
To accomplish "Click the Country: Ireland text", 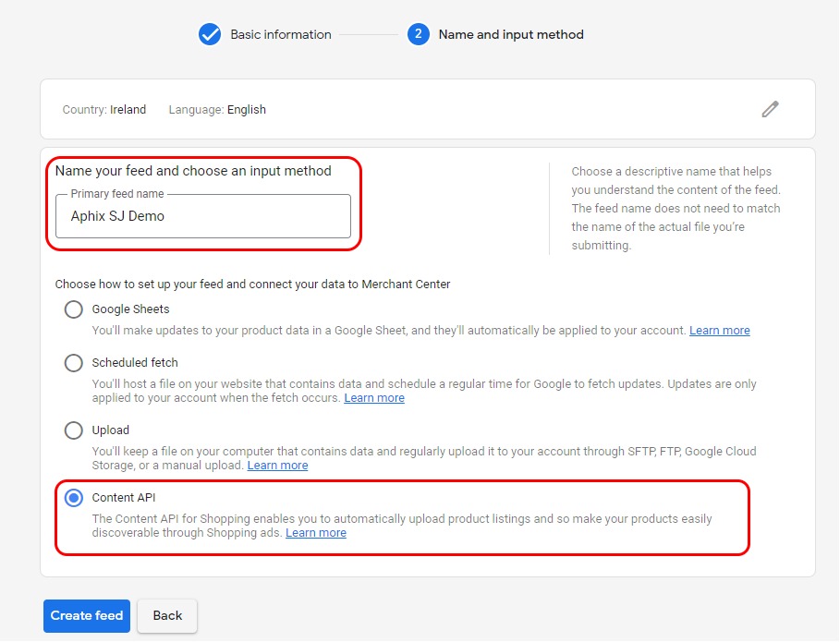I will coord(104,109).
